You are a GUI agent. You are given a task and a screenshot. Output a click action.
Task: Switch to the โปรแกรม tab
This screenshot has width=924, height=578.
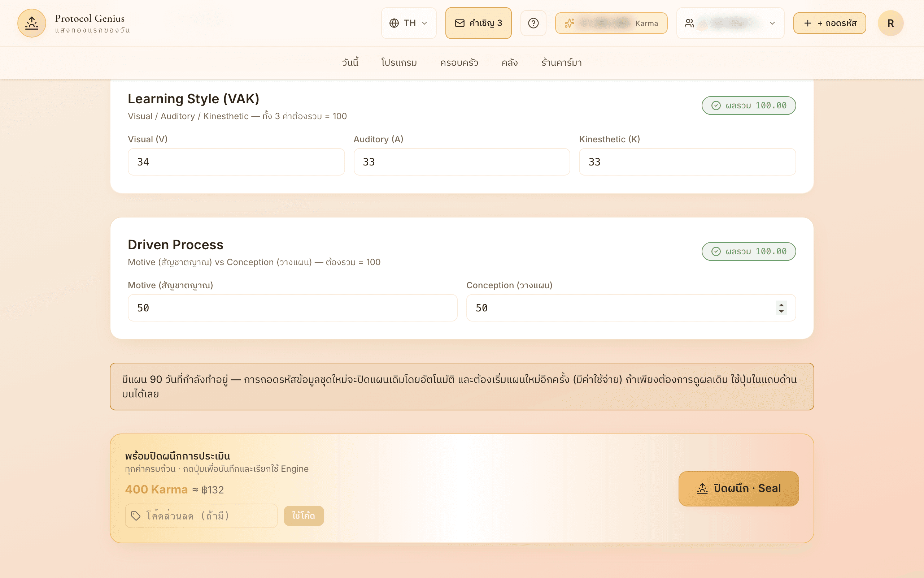(x=399, y=63)
